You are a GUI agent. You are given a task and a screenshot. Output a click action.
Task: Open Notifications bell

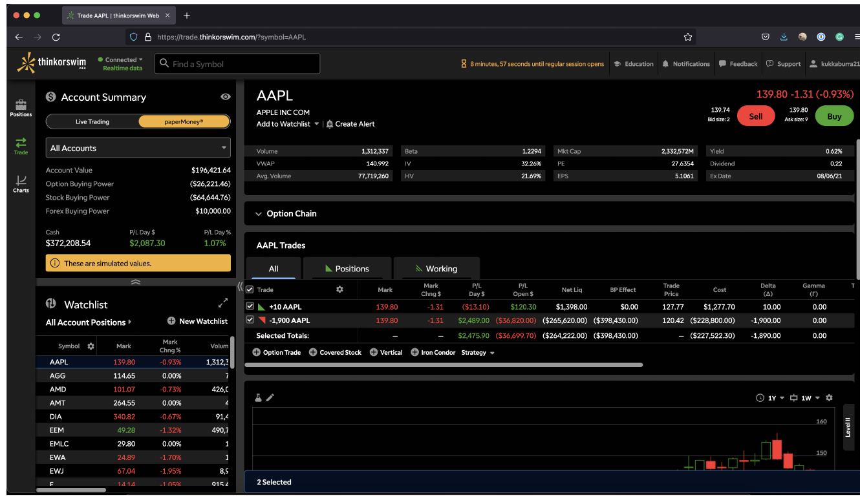[686, 64]
